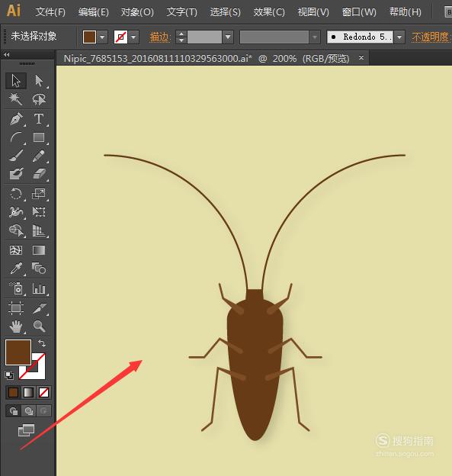Open the 效果(C) menu
Screen dimensions: 452x476
pyautogui.click(x=269, y=12)
